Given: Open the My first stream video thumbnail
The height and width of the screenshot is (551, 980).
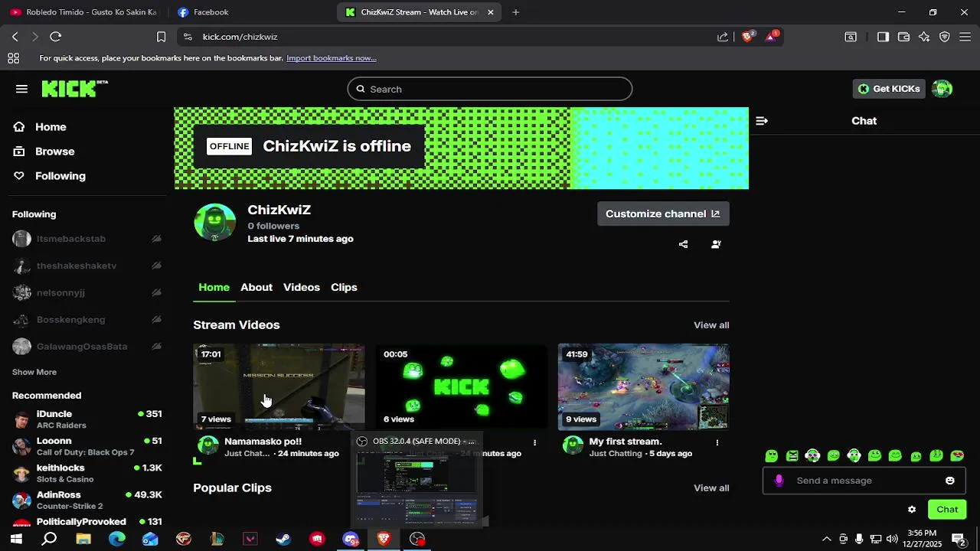Looking at the screenshot, I should point(644,387).
